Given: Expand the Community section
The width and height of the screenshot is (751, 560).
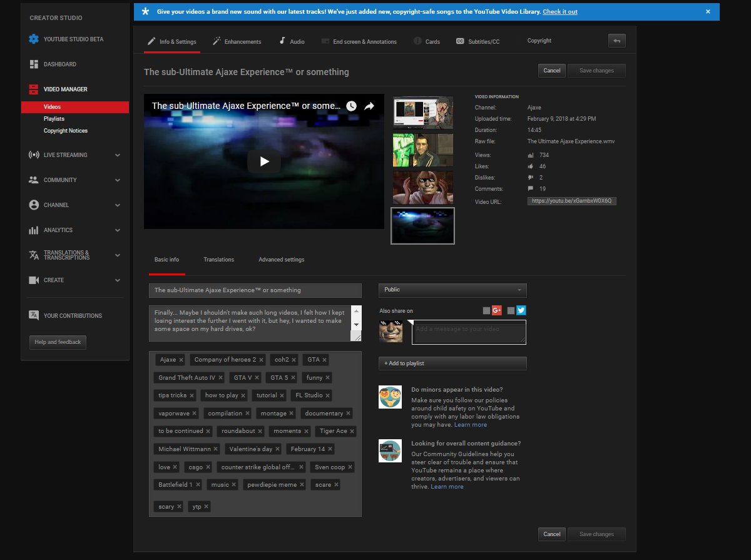Looking at the screenshot, I should coord(118,180).
